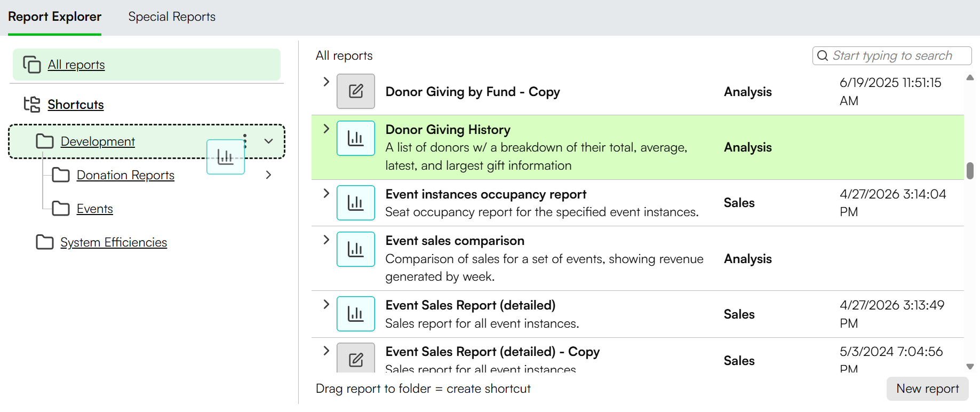
Task: Click the 4/27/2026 3:13:49 PM date cell
Action: 892,314
